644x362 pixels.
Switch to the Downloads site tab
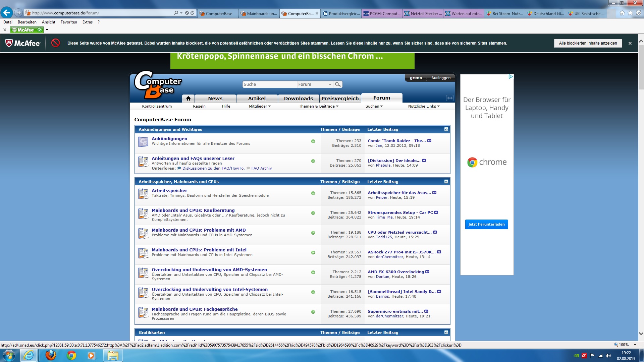298,99
